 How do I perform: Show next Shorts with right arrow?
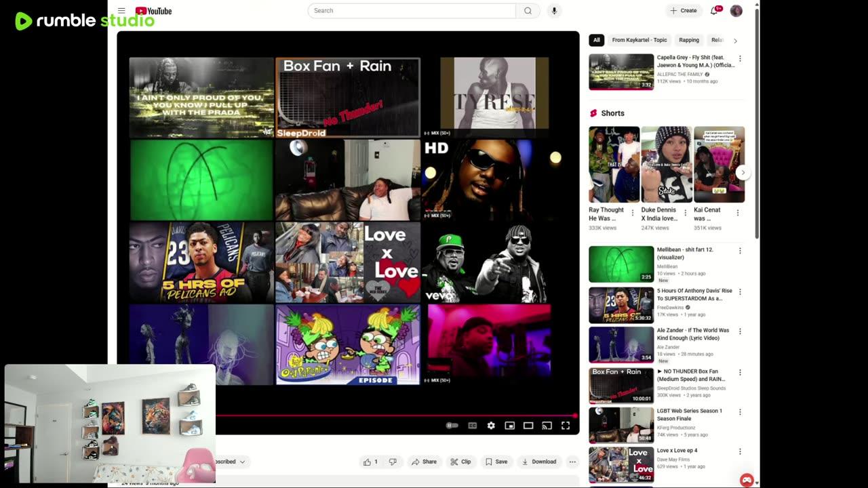[x=743, y=172]
